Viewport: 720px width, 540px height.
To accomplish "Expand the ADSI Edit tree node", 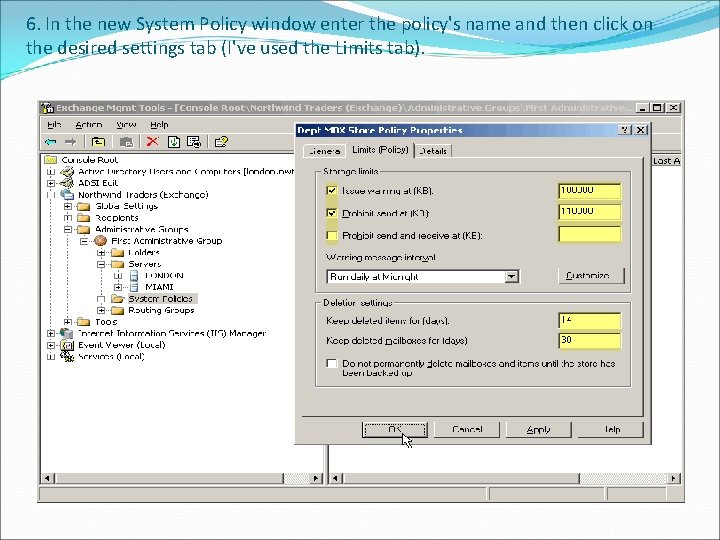I will pos(51,183).
